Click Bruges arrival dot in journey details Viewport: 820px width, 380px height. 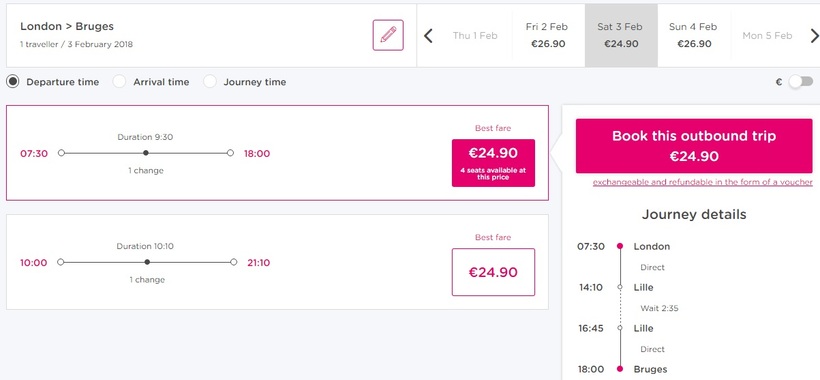(620, 369)
